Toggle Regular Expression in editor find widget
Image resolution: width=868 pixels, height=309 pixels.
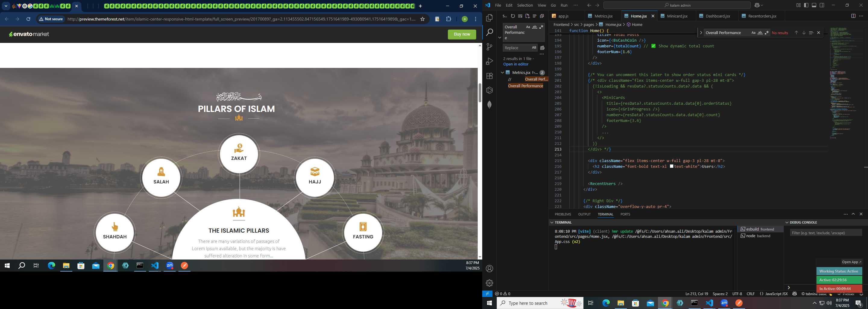766,33
